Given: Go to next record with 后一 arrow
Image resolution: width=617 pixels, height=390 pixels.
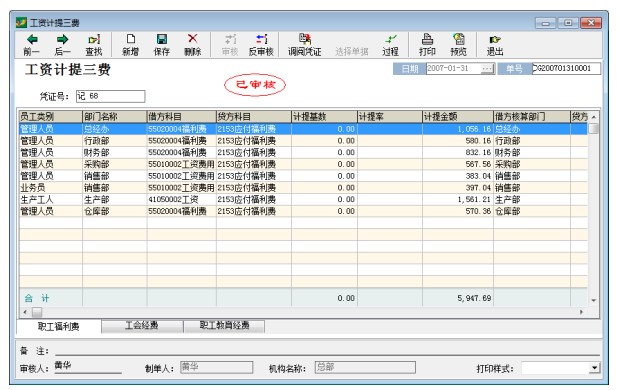Looking at the screenshot, I should pyautogui.click(x=62, y=45).
